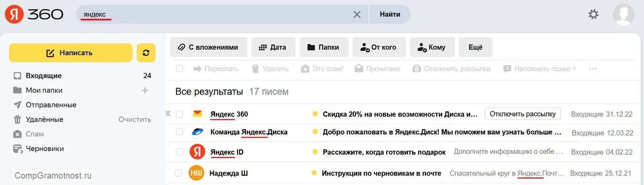Image resolution: width=644 pixels, height=185 pixels.
Task: Open email Скидка 20% на новые возможности
Action: click(400, 114)
